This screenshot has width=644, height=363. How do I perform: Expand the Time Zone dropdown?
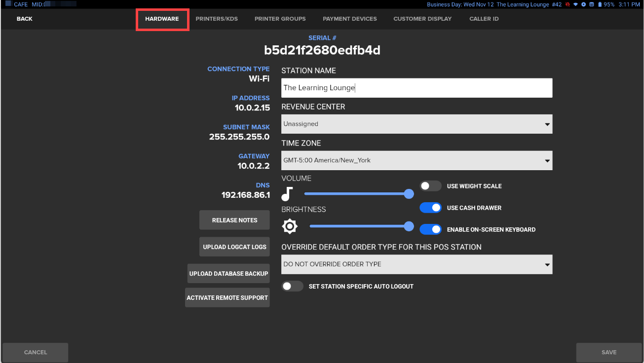[x=417, y=160]
